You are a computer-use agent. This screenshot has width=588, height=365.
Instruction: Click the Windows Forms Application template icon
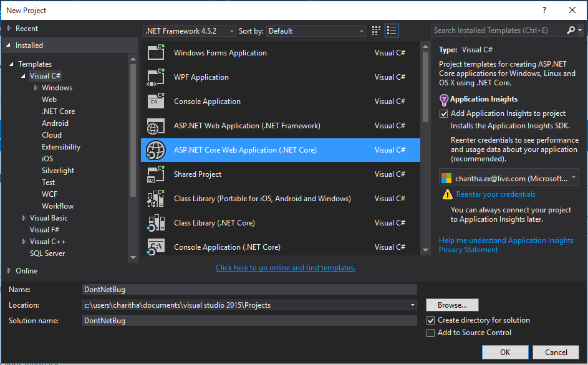coord(155,53)
